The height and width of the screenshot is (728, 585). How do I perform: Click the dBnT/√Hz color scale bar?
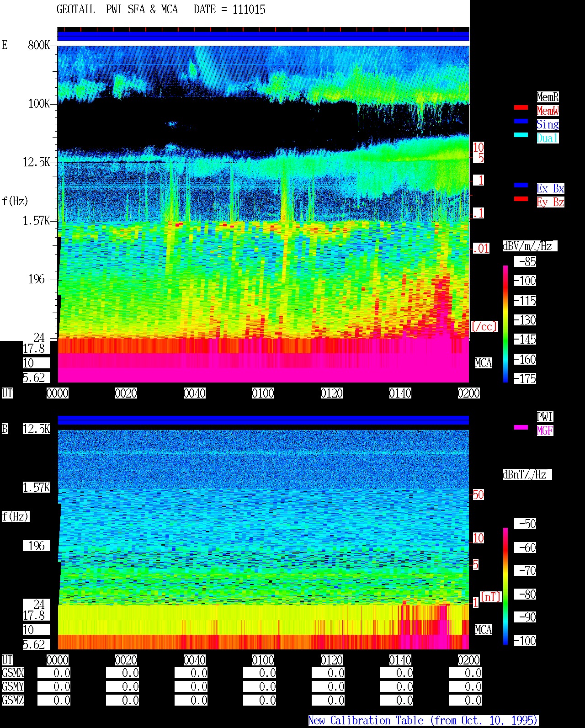[505, 586]
